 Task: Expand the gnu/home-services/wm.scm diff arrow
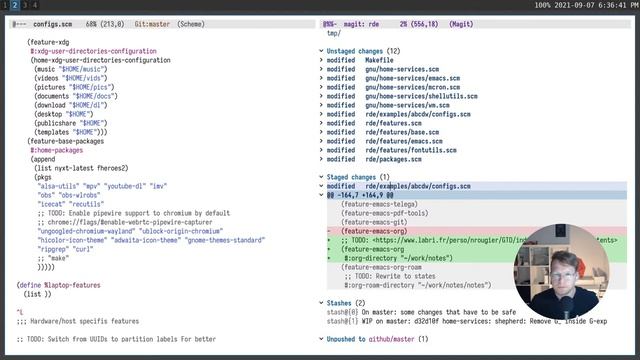click(321, 105)
